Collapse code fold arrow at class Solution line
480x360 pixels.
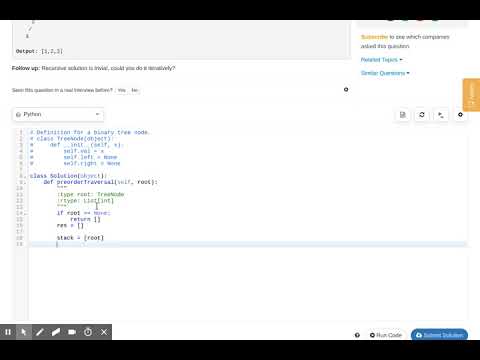[x=25, y=176]
